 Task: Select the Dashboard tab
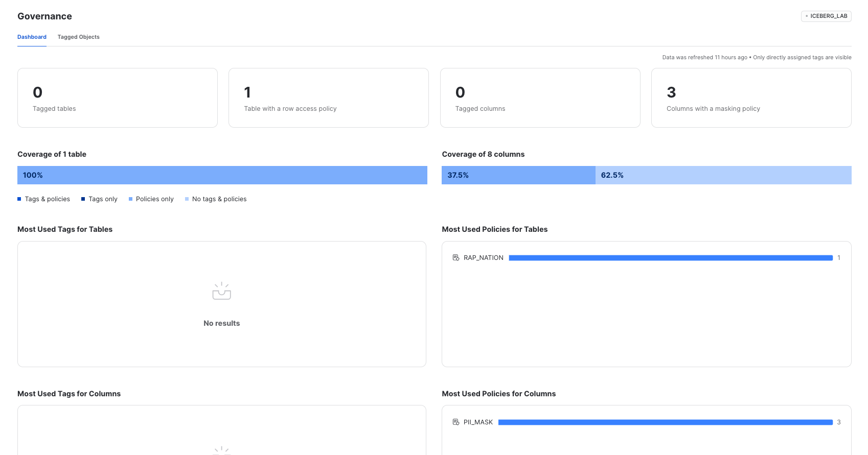[32, 37]
